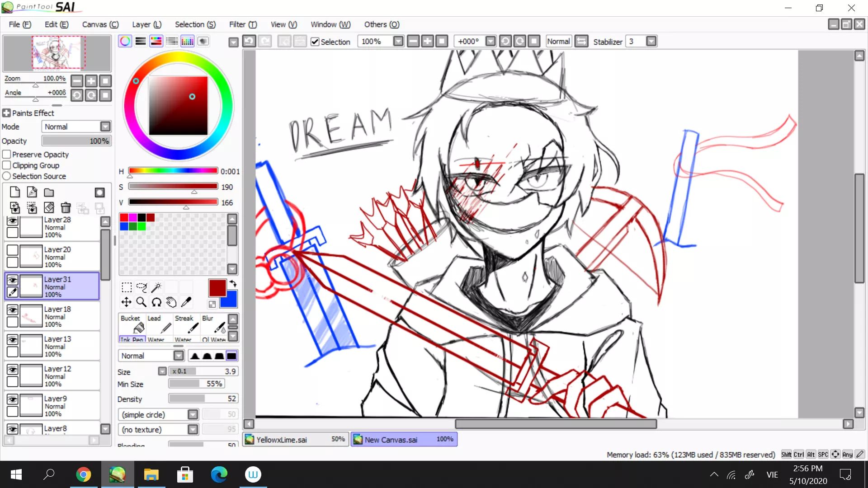Viewport: 868px width, 488px height.
Task: Click the canvas horizontal scrollbar
Action: coord(556,424)
